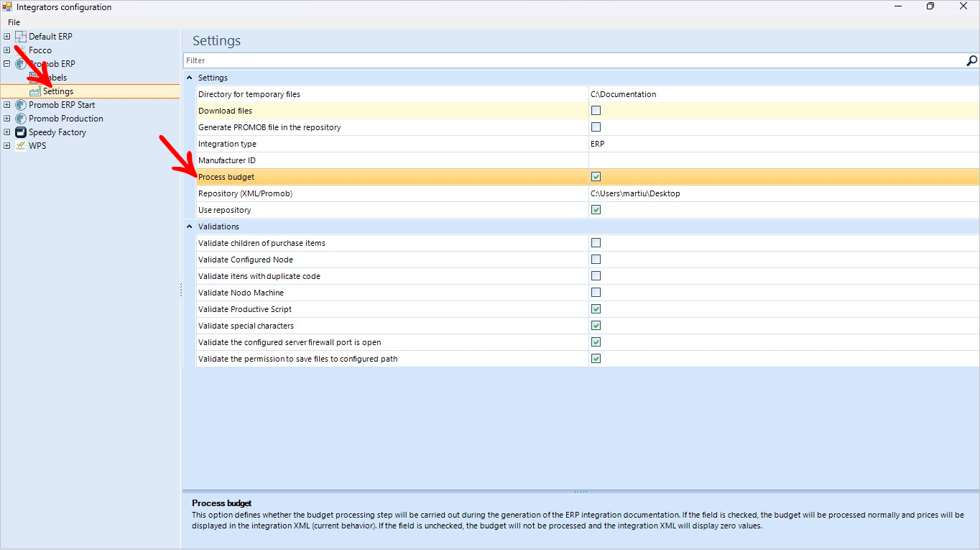
Task: Click the Speedy Factory node icon
Action: (21, 132)
